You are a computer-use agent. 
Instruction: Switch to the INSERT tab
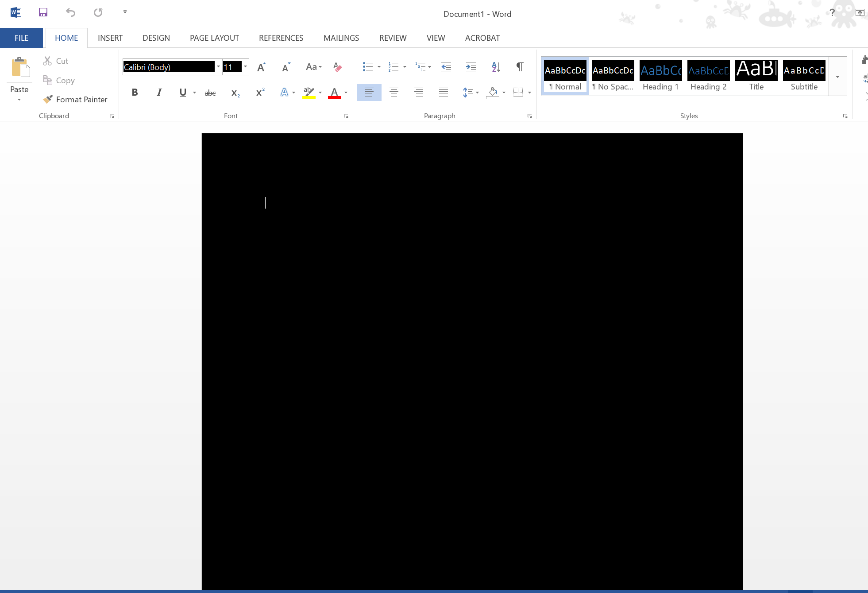tap(110, 38)
